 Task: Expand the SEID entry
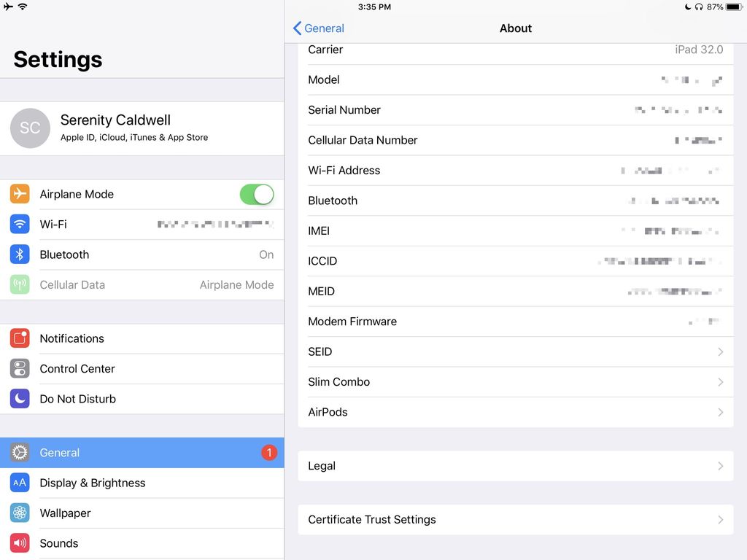click(516, 351)
